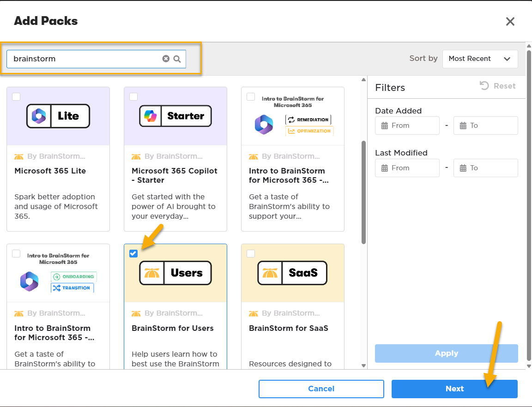Check the Microsoft 365 Lite pack checkbox

point(16,96)
